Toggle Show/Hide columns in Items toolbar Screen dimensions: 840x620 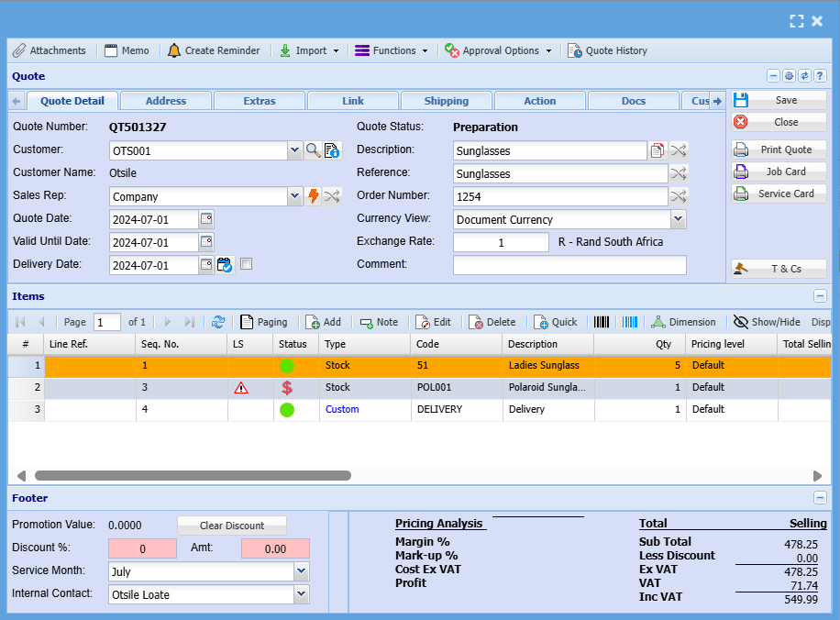(x=767, y=322)
